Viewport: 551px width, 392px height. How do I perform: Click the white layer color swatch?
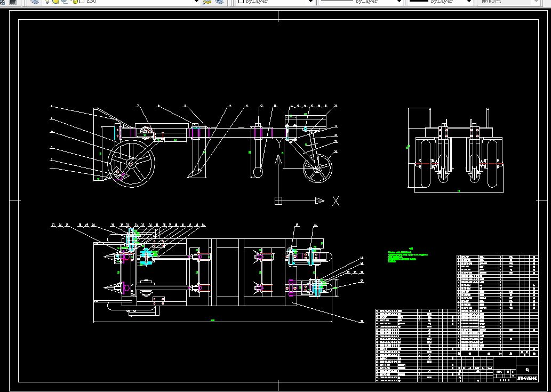point(81,2)
